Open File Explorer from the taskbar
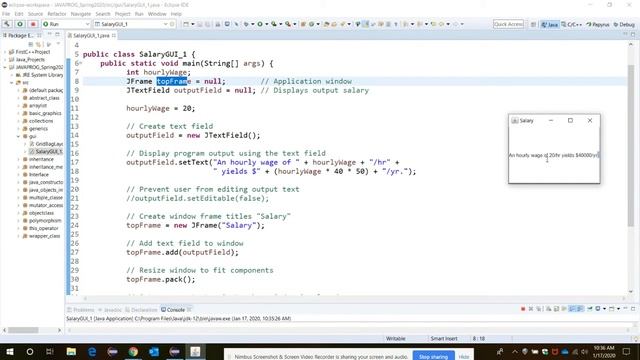This screenshot has height=360, width=640. point(71,351)
